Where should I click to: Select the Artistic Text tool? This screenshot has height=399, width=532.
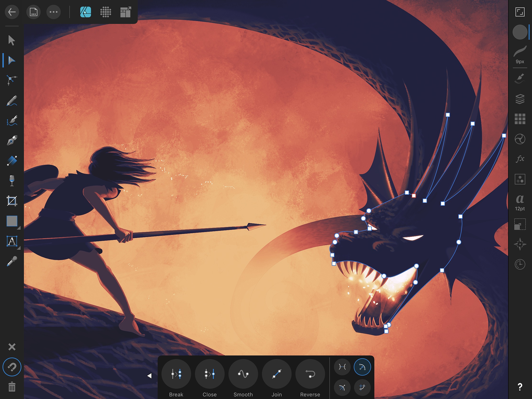[12, 241]
